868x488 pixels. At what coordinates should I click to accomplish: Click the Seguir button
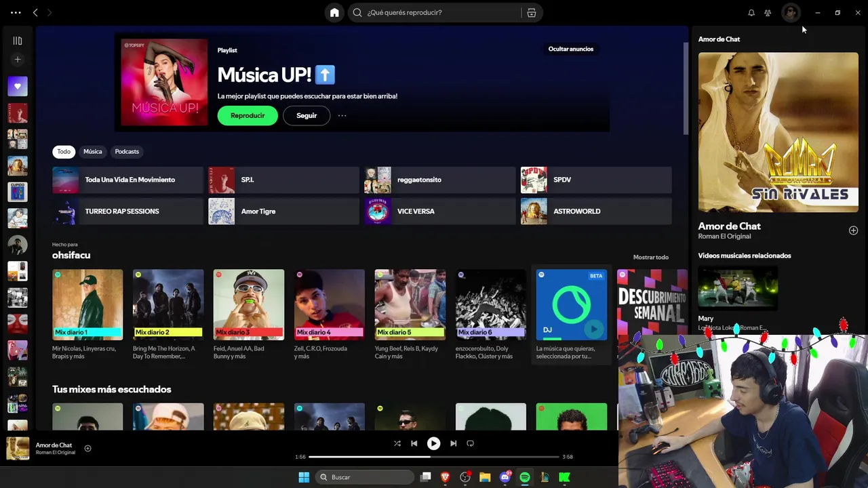tap(307, 115)
